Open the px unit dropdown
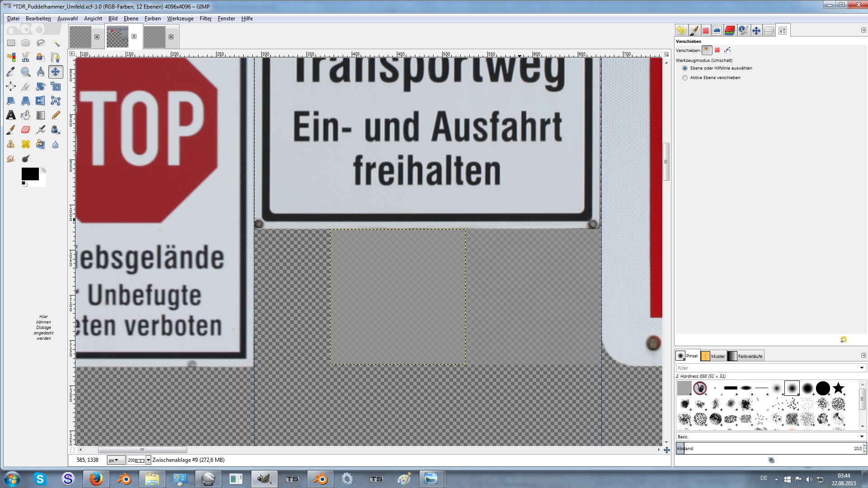Viewport: 868px width, 488px height. 116,460
